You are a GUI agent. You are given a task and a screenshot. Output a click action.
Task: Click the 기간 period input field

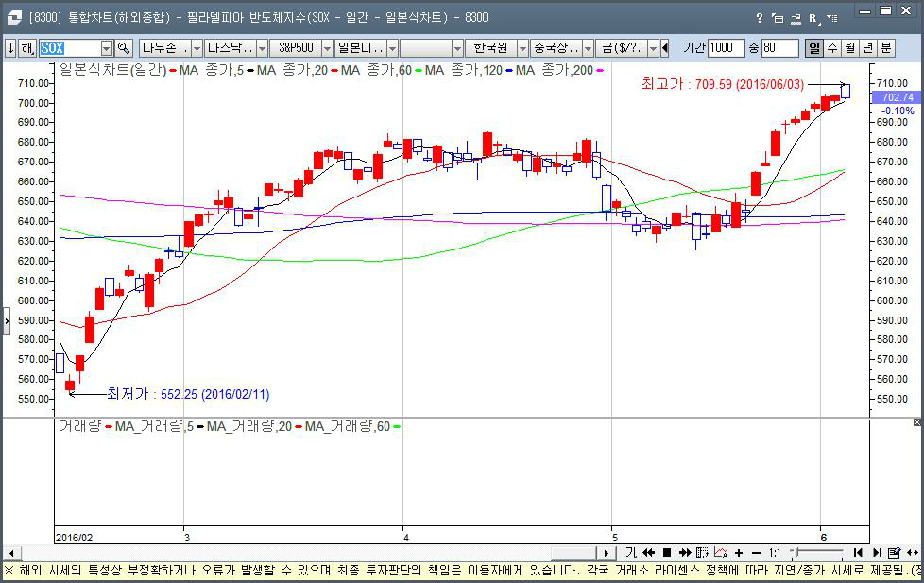(726, 48)
